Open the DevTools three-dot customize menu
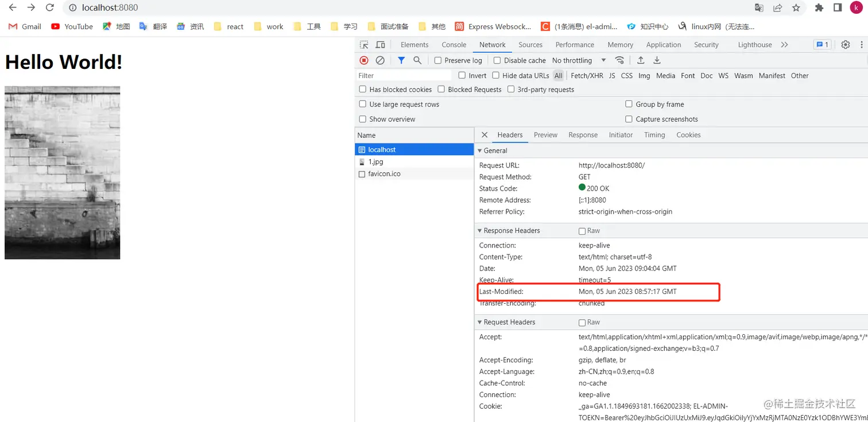 point(862,45)
